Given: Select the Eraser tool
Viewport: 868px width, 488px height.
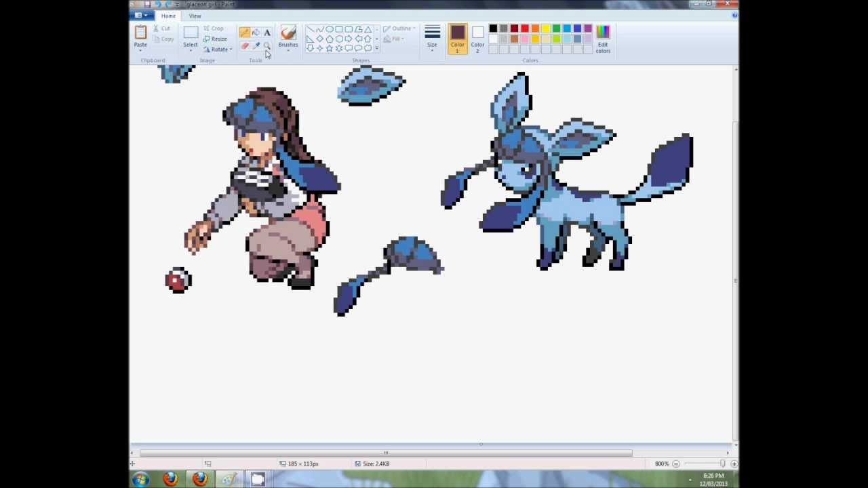Looking at the screenshot, I should 245,46.
